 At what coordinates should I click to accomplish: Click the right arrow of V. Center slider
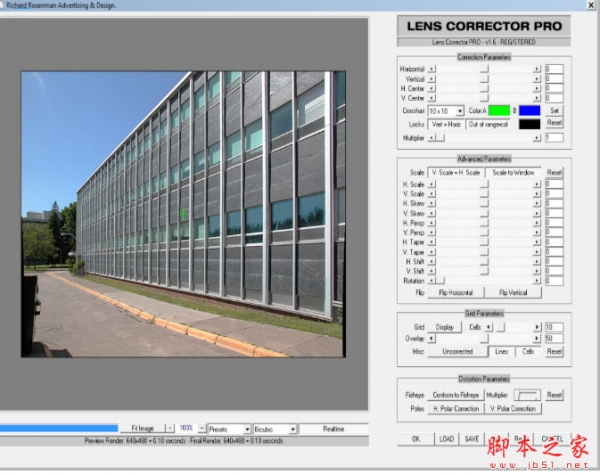tap(536, 98)
